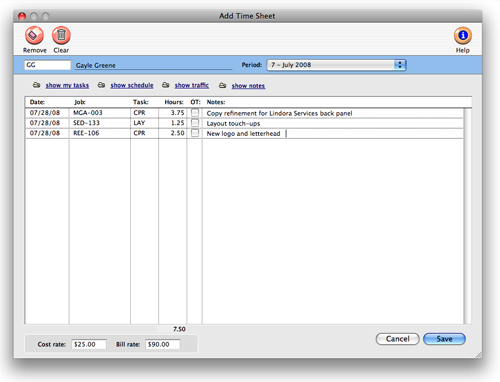The height and width of the screenshot is (382, 500).
Task: Click the note 'Layout touch-ups'
Action: 233,123
